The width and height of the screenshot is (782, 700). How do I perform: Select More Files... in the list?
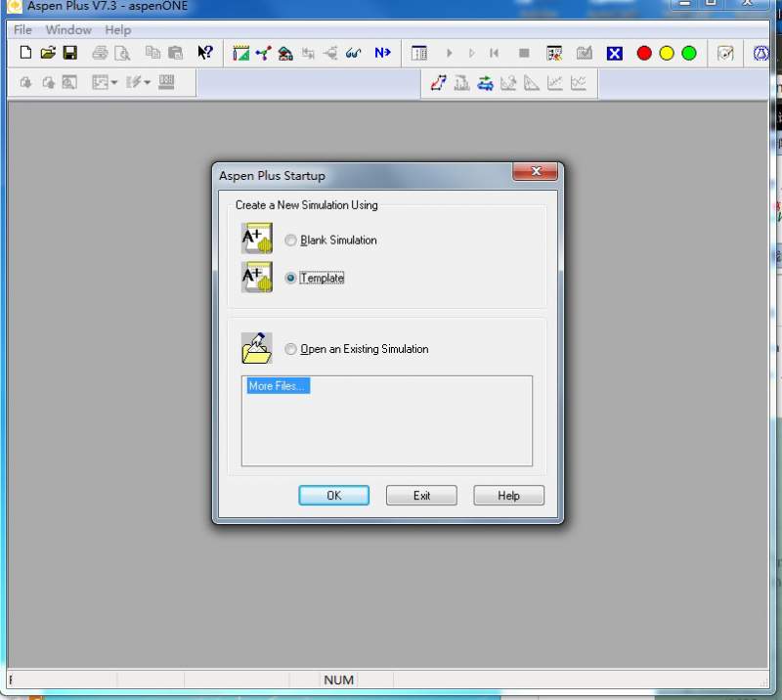pos(278,385)
